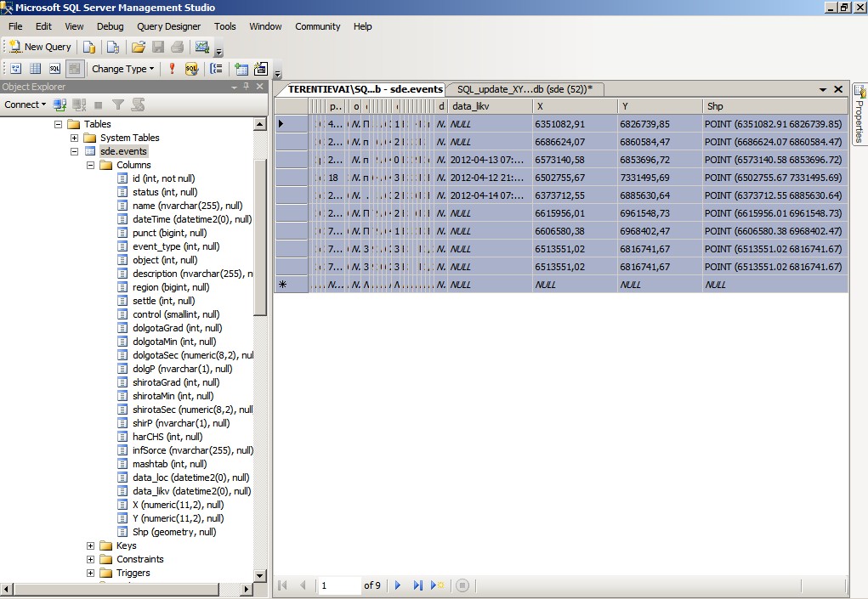Toggle the Show Results Pane button
This screenshot has width=868, height=599.
point(75,69)
